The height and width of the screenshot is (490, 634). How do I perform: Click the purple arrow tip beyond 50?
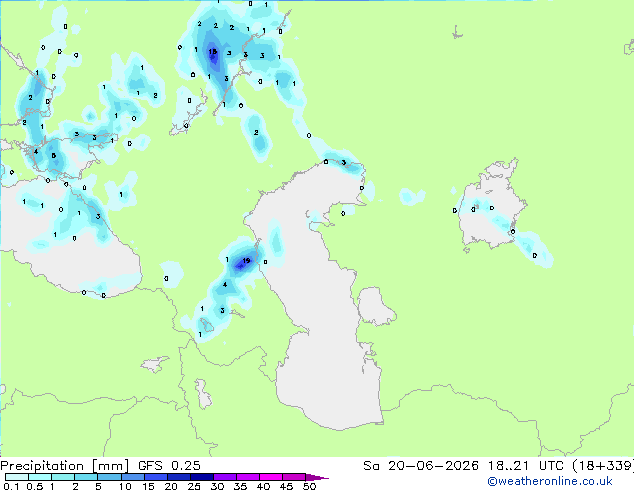(317, 477)
